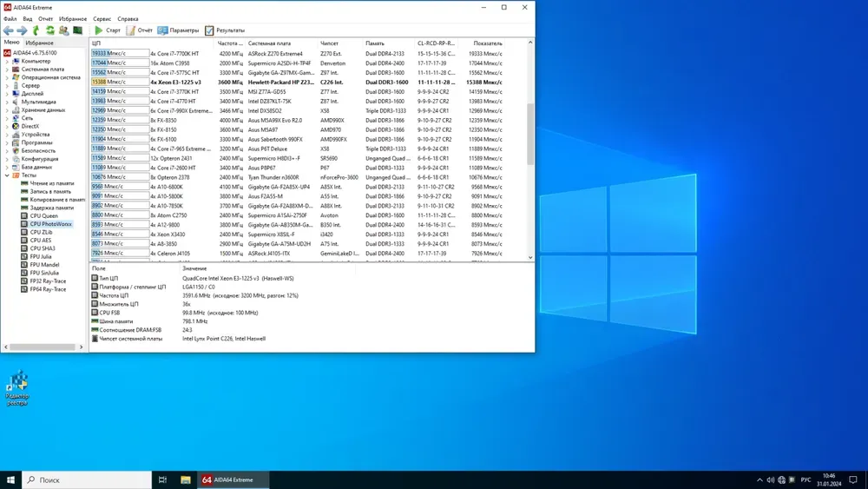Switch to the Избранное tab
Viewport: 868px width, 489px height.
click(x=39, y=43)
